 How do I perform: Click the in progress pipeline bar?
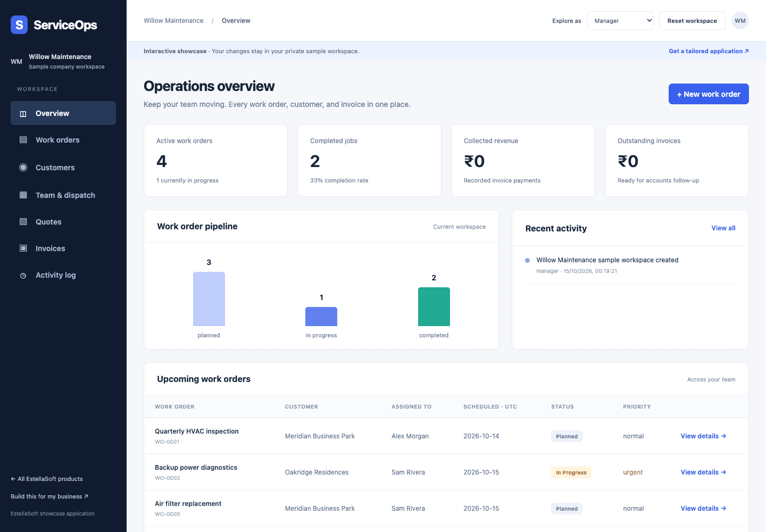(321, 317)
